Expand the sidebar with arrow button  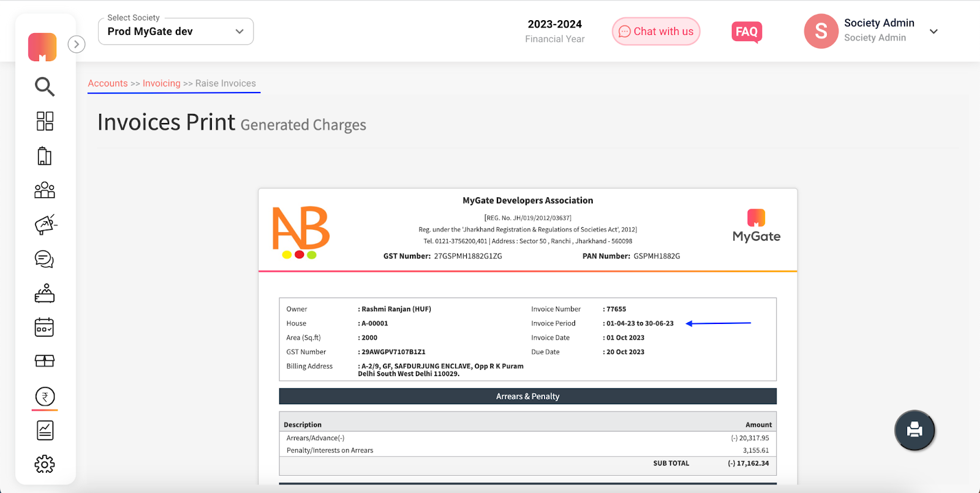[x=77, y=44]
